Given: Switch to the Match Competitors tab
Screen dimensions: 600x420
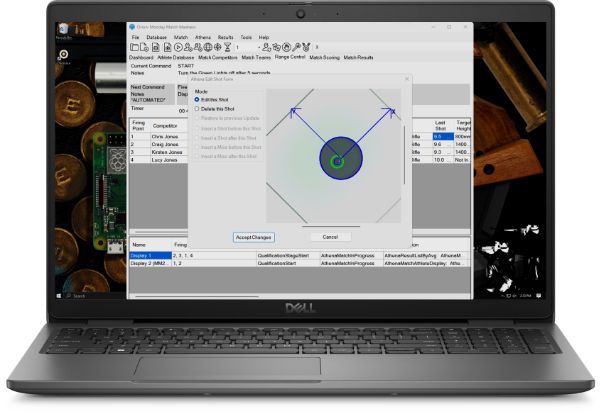Looking at the screenshot, I should coord(218,57).
